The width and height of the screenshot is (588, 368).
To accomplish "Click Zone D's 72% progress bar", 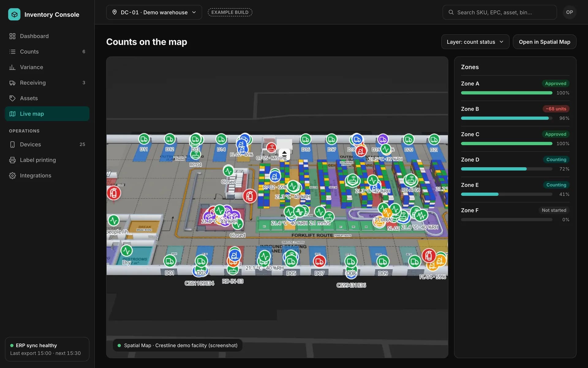I will point(507,169).
